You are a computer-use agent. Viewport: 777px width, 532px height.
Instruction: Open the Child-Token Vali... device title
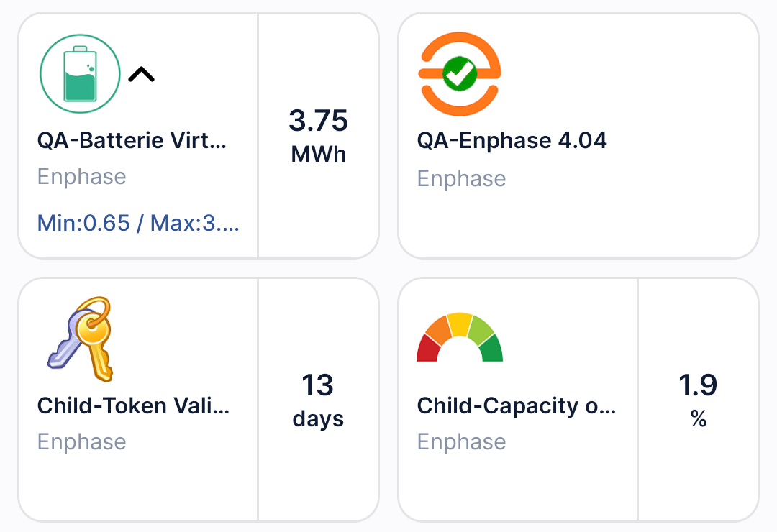[x=133, y=405]
